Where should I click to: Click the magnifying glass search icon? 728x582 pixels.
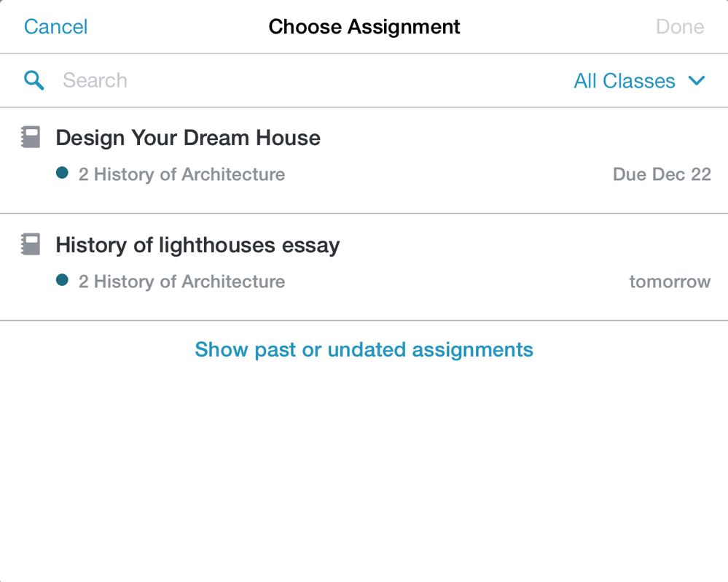34,80
